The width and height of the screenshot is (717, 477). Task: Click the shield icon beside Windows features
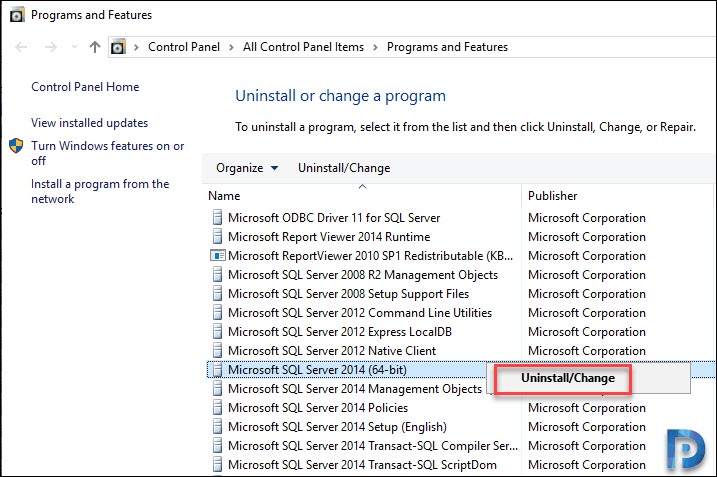(16, 146)
